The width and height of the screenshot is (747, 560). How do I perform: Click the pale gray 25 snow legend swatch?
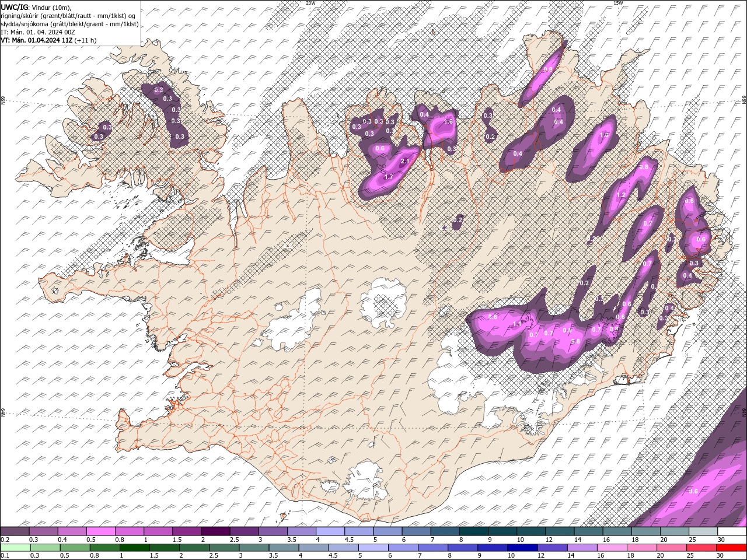tap(703, 531)
